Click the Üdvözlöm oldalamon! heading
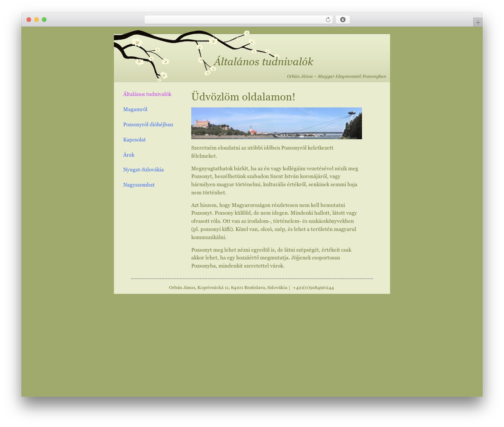Screen dimensions: 504x427 (x=243, y=97)
